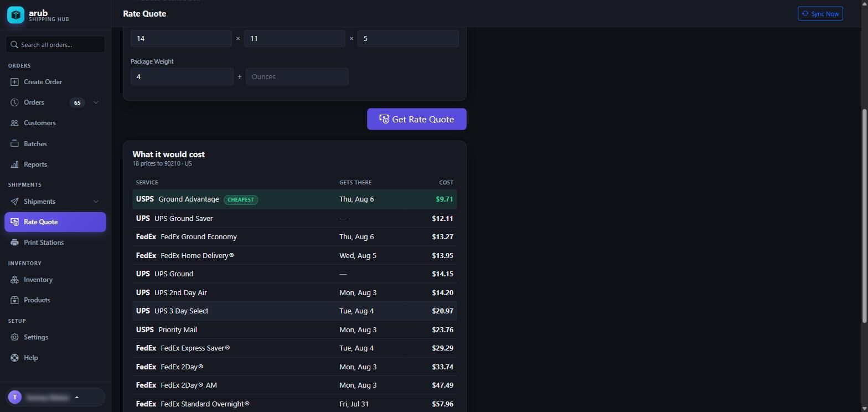Click the page vertical scrollbar
The width and height of the screenshot is (868, 412).
(x=865, y=216)
